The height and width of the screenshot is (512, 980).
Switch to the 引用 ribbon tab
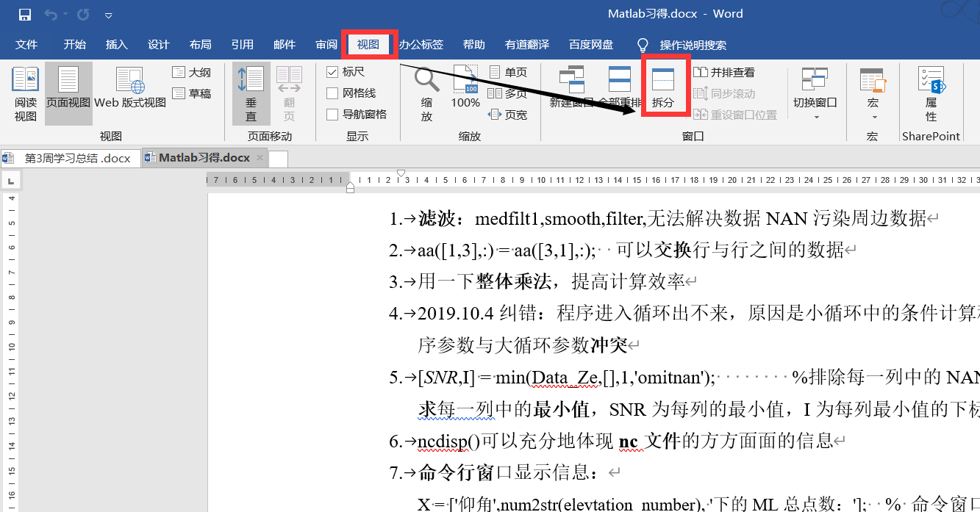pos(242,45)
